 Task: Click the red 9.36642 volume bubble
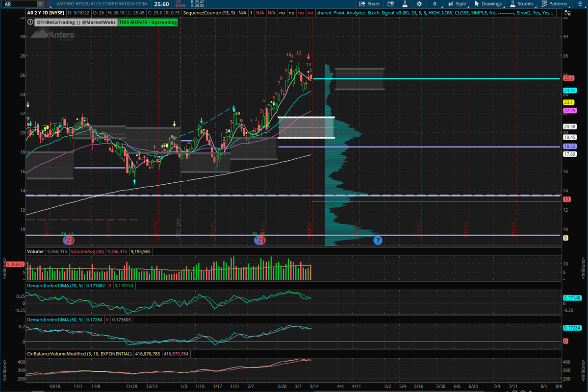click(15, 264)
